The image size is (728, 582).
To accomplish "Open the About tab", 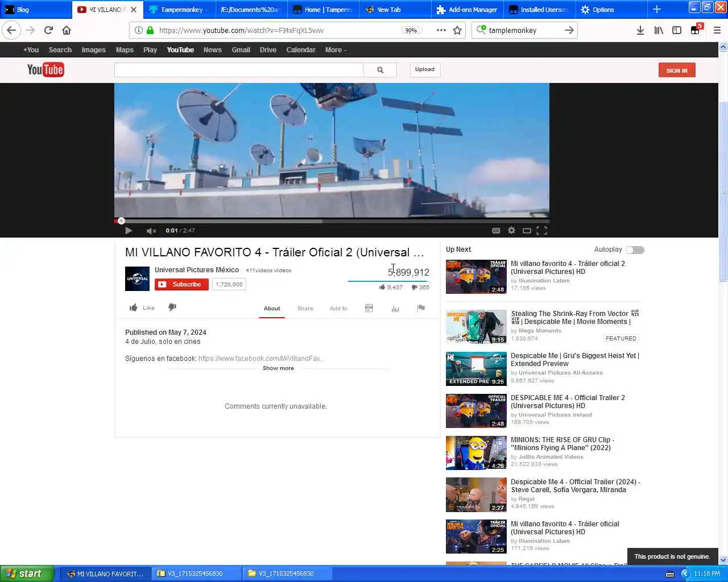I will point(272,309).
